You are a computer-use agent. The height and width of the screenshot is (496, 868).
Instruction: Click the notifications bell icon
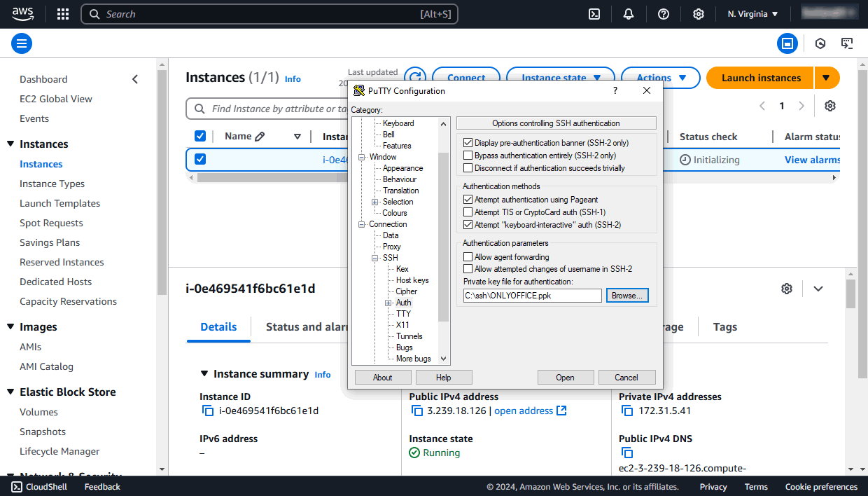628,13
